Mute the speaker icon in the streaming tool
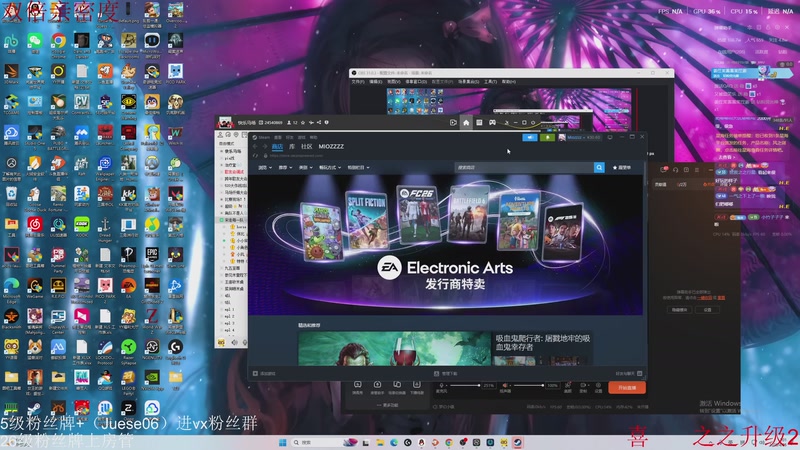This screenshot has width=800, height=450. 505,386
